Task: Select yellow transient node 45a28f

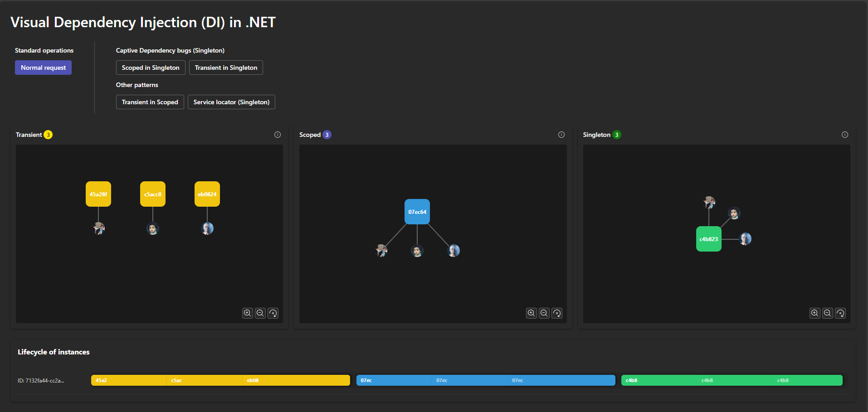Action: point(98,194)
